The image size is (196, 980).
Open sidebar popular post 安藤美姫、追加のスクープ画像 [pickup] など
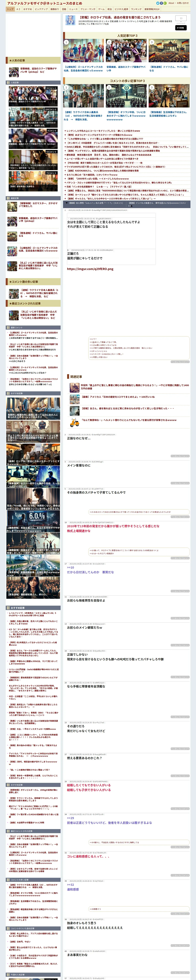click(x=38, y=70)
